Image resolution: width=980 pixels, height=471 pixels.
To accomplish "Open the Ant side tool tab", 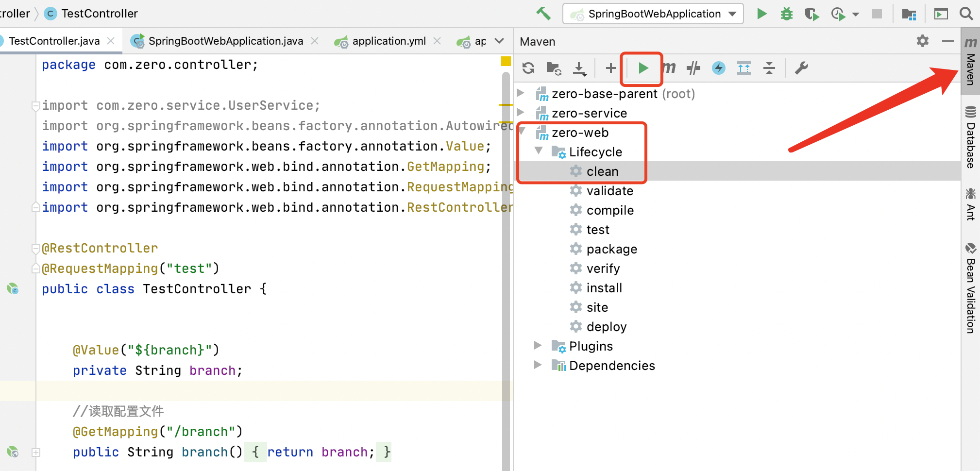I will tap(970, 204).
